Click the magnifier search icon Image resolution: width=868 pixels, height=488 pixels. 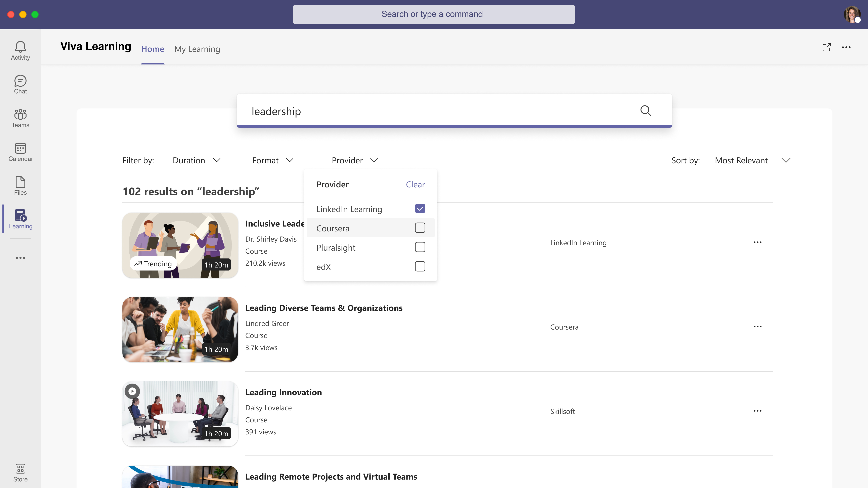click(646, 111)
